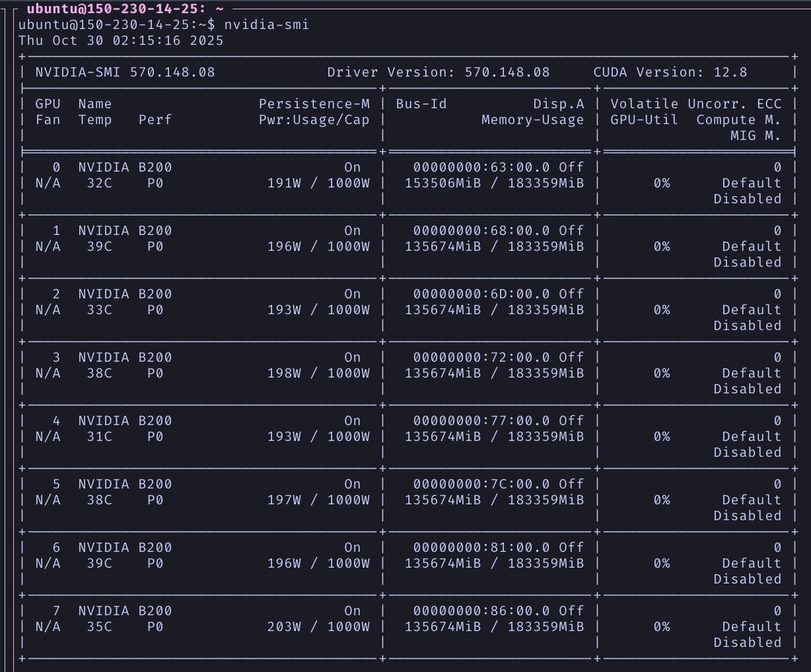This screenshot has height=672, width=811.
Task: Click the "35C" temperature of GPU 7
Action: click(99, 627)
